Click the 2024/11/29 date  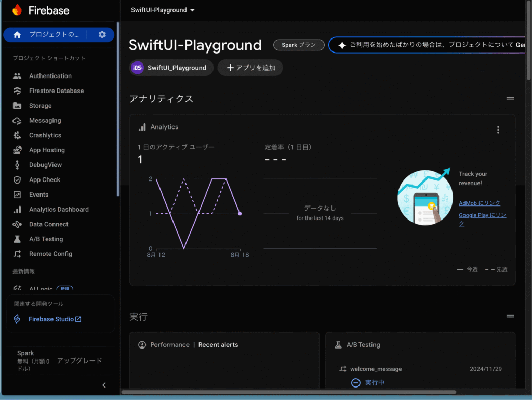pos(486,369)
